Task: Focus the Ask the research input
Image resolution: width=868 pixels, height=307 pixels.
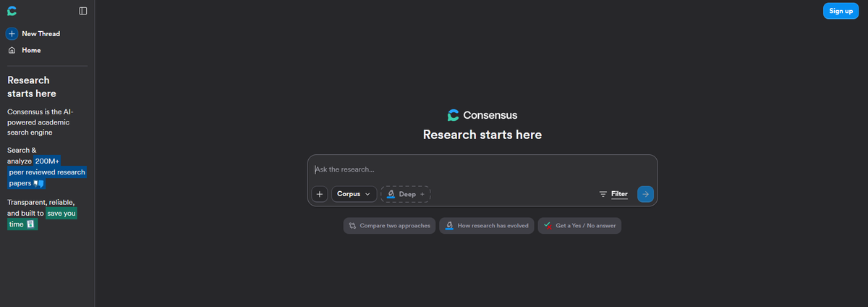Action: [482, 169]
